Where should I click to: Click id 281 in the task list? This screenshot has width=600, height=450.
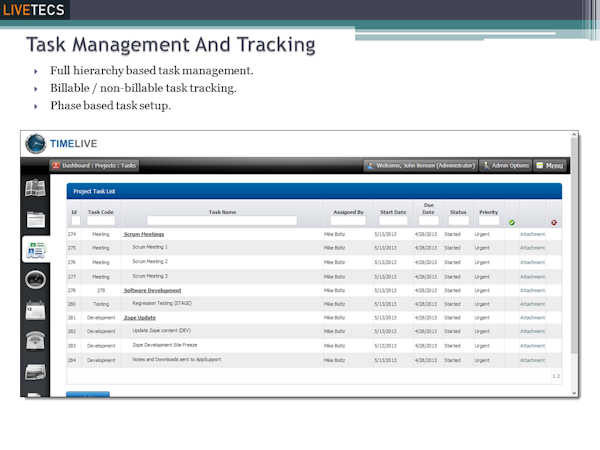[72, 318]
